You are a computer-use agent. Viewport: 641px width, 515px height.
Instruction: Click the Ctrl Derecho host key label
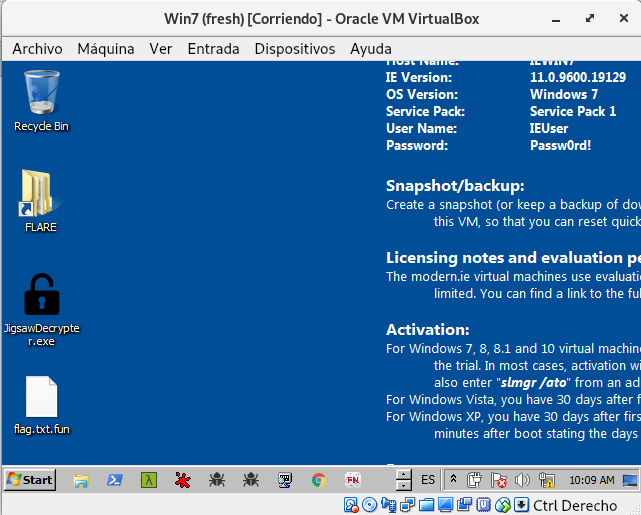click(575, 506)
